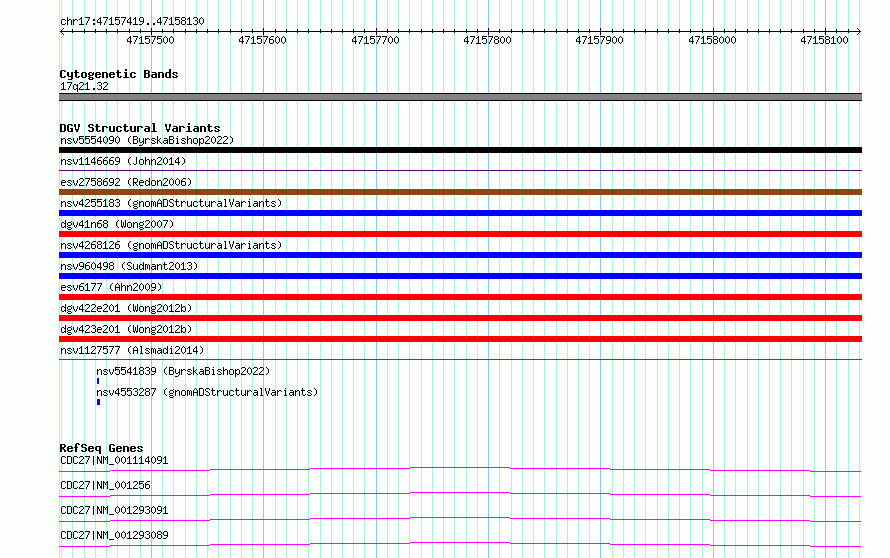Select the red dgv423e201 variant bar
The height and width of the screenshot is (558, 890).
tap(460, 339)
